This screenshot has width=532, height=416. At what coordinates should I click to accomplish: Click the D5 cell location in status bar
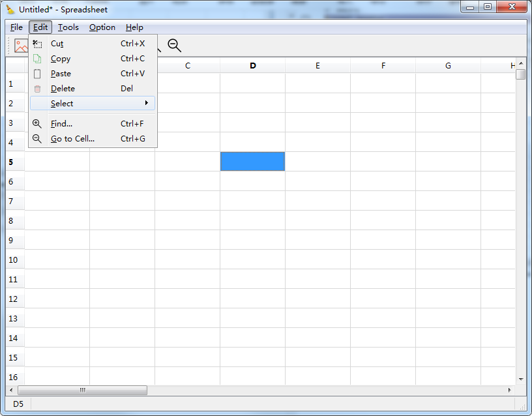pos(18,404)
